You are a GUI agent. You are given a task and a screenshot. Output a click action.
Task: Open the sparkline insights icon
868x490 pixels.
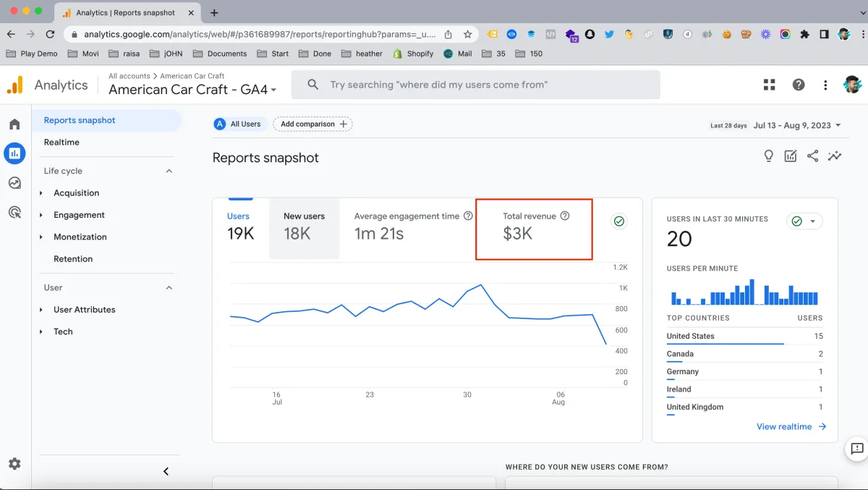click(835, 156)
